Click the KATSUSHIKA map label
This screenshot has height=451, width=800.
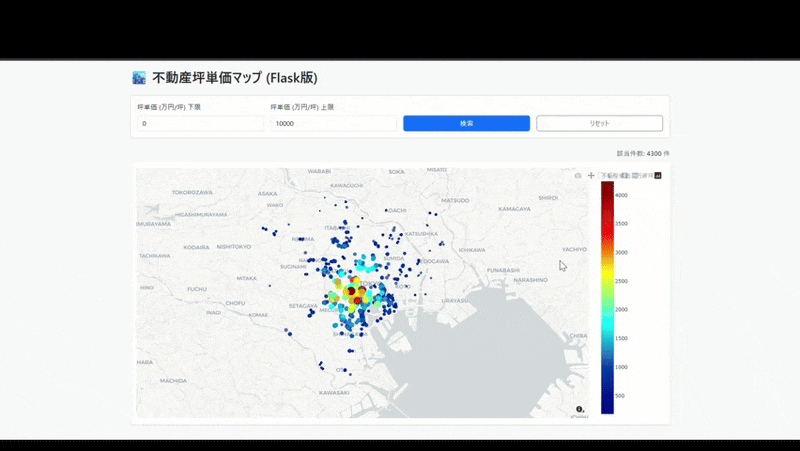pyautogui.click(x=421, y=234)
